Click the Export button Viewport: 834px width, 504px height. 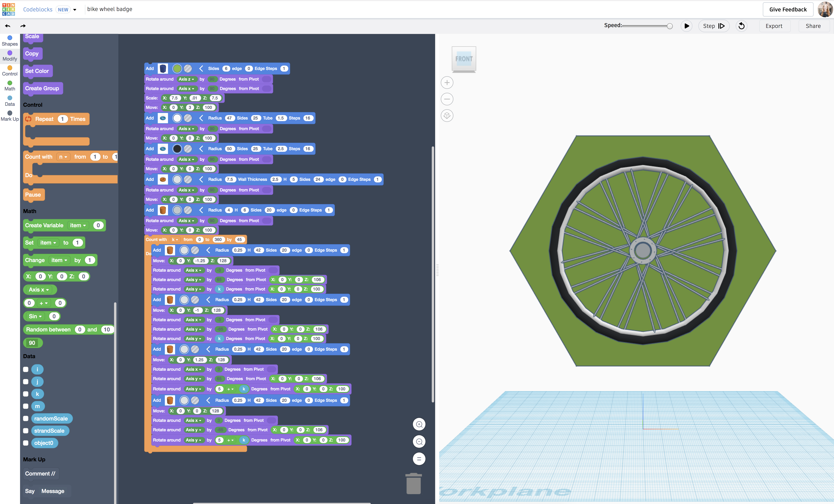click(775, 26)
